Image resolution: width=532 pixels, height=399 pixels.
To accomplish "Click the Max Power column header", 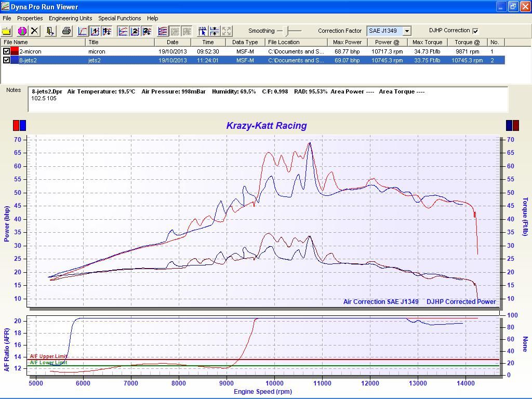I will point(348,42).
